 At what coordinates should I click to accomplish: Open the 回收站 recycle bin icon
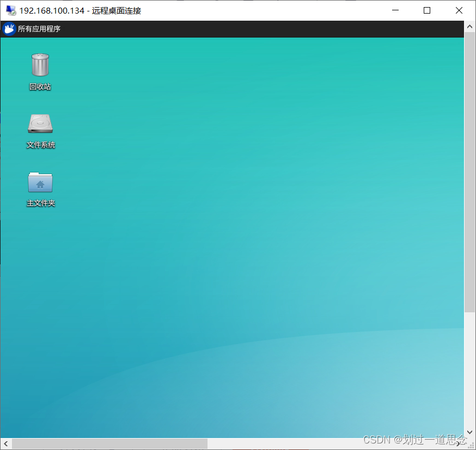[x=39, y=64]
